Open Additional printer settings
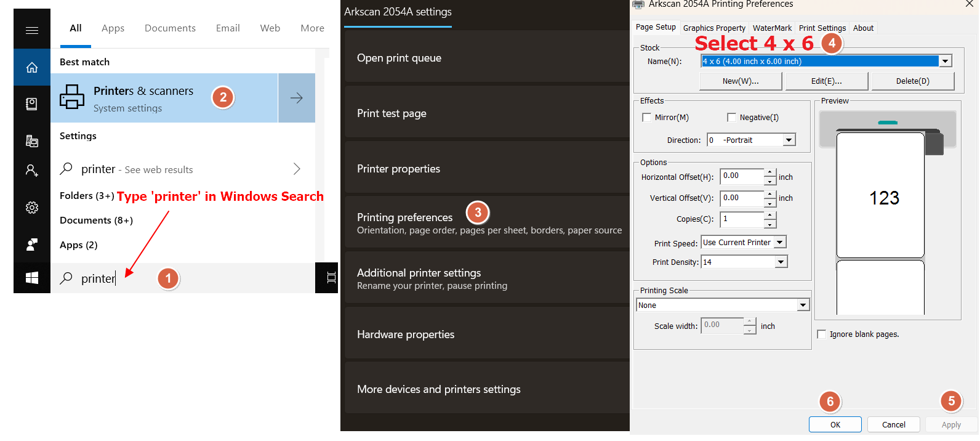The image size is (980, 441). coord(487,278)
